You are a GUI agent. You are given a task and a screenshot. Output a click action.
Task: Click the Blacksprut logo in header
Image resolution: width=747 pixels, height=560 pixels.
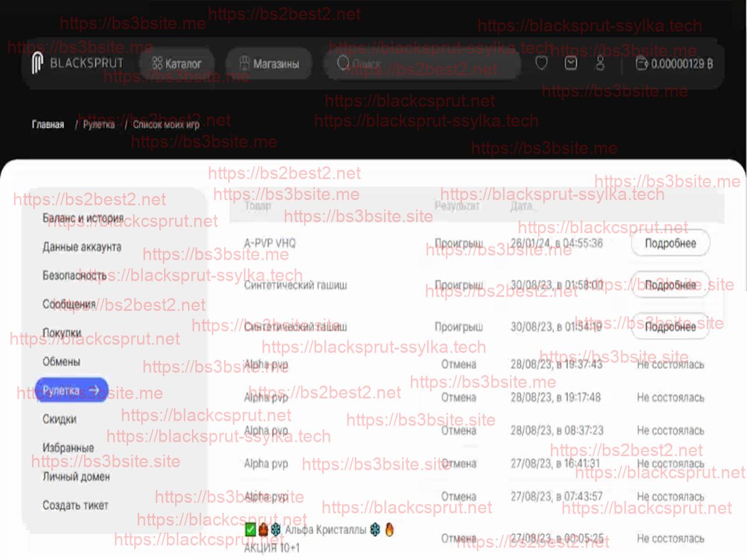(78, 63)
